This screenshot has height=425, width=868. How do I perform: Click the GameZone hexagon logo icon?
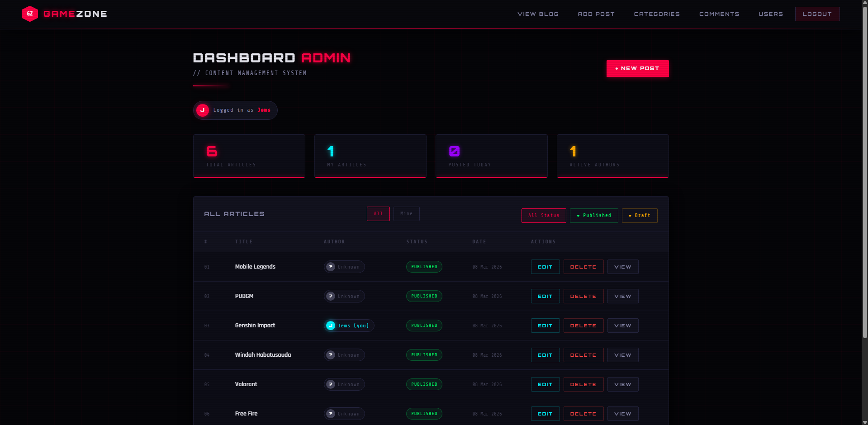(x=30, y=14)
